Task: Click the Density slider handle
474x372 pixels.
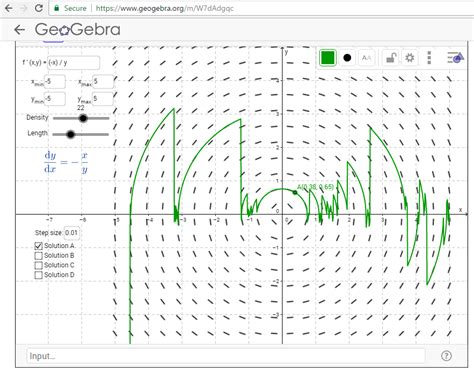Action: click(83, 118)
